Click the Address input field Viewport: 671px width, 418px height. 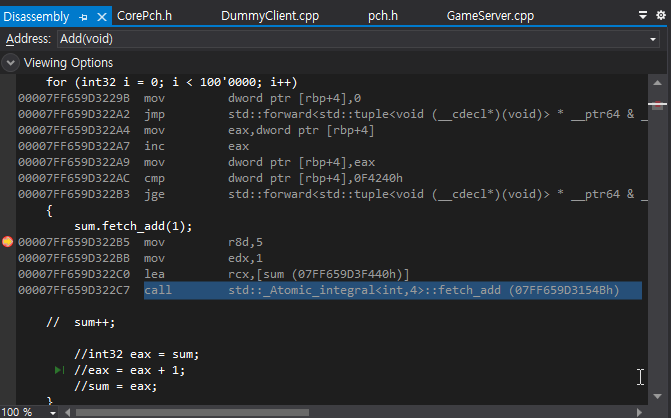tap(352, 39)
